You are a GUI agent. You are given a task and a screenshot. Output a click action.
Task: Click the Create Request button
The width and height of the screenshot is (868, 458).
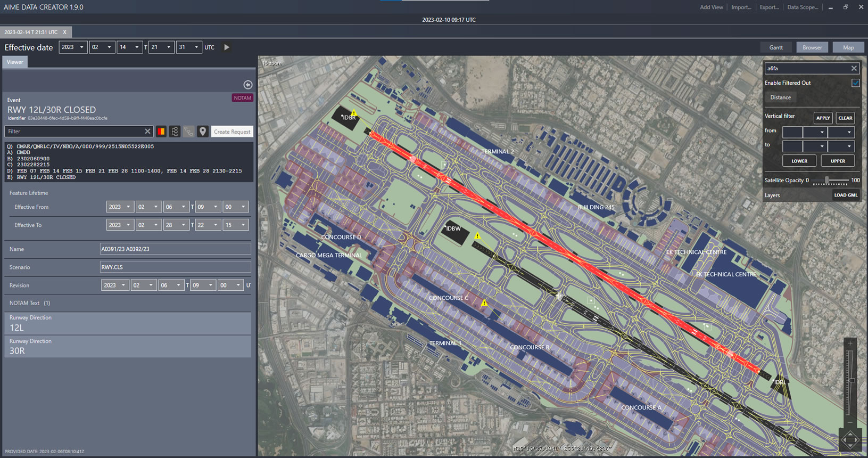tap(232, 132)
